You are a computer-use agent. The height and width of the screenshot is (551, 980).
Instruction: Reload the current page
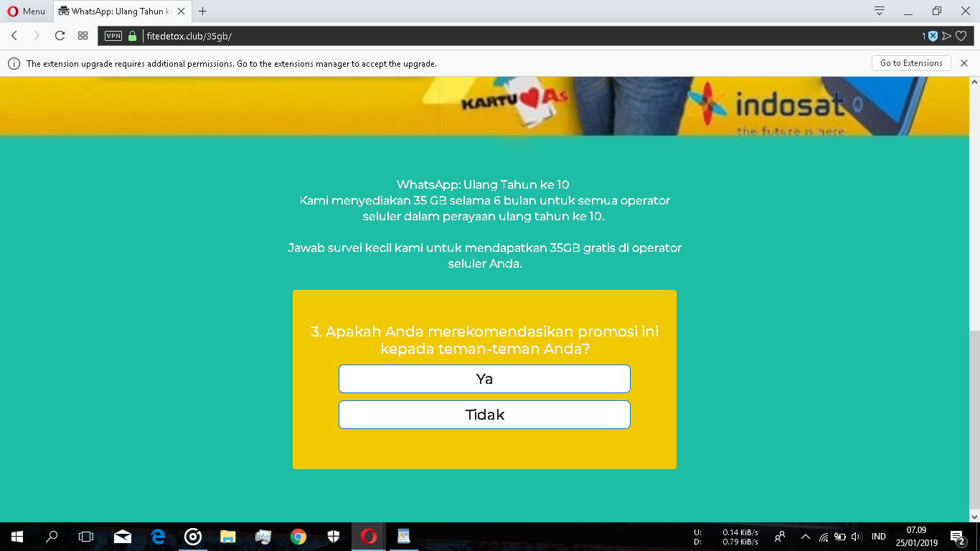tap(60, 36)
